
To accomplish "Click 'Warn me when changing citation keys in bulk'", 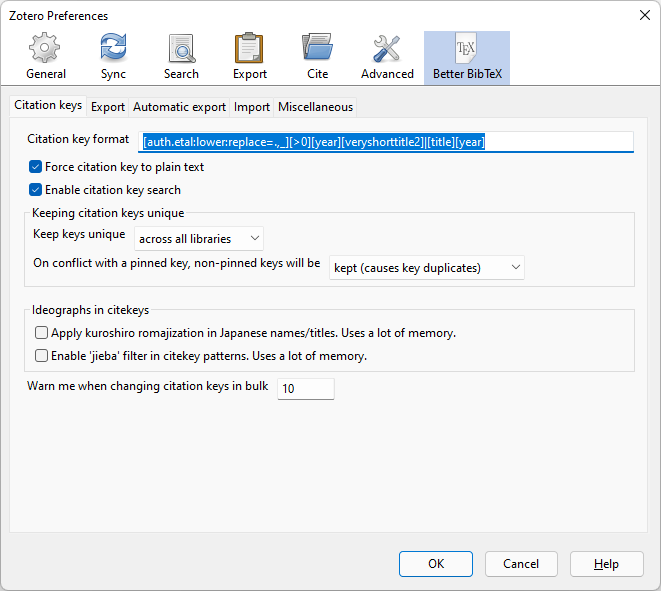I will (148, 386).
